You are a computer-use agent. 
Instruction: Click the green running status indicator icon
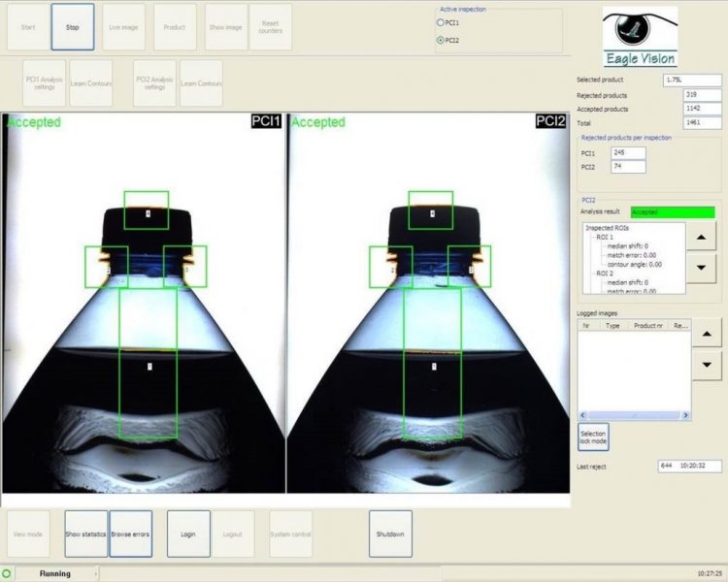(7, 573)
